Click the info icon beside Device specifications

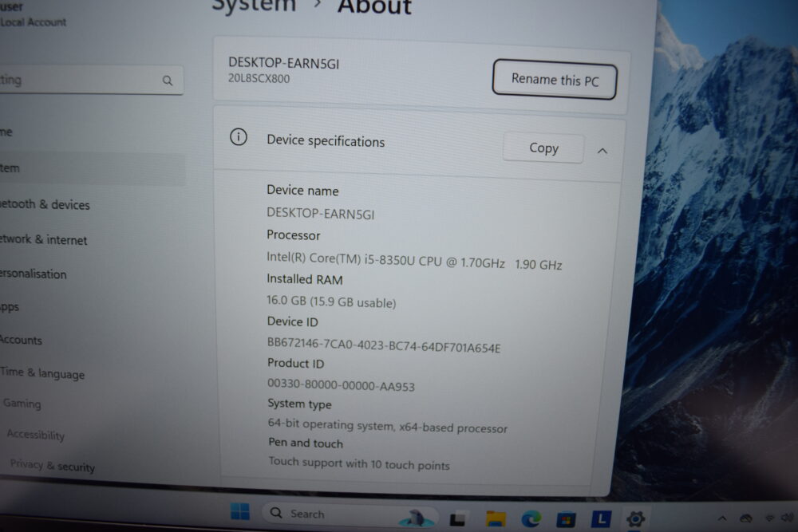[238, 137]
